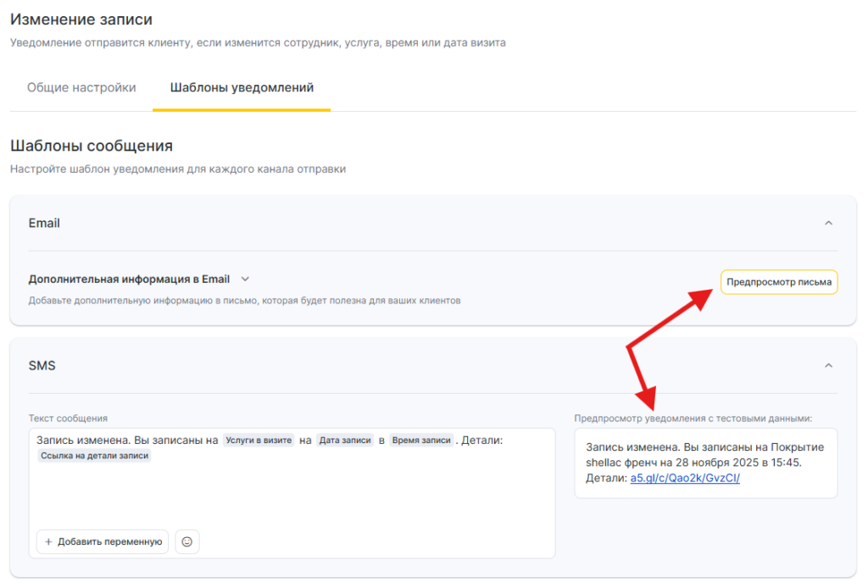Select the 'Дата записи' variable chip
Screen dimensions: 868x588
point(345,441)
